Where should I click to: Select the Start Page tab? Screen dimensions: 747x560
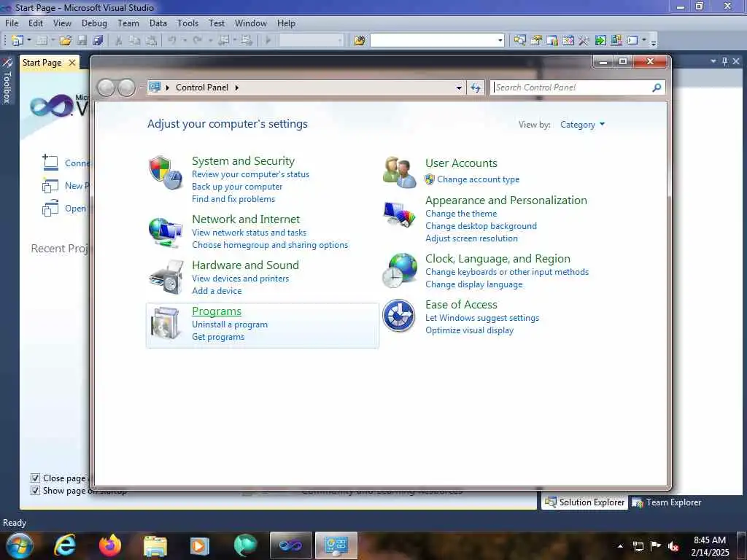coord(42,63)
